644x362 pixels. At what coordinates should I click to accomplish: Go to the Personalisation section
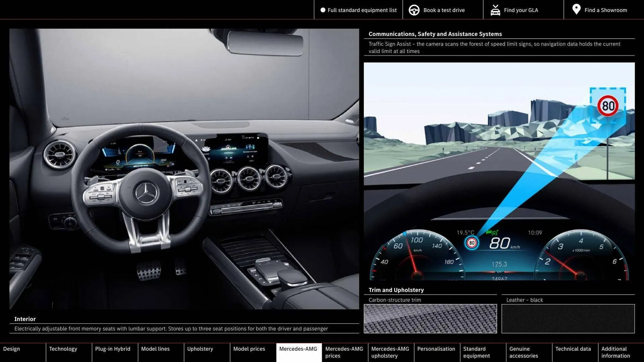tap(436, 352)
